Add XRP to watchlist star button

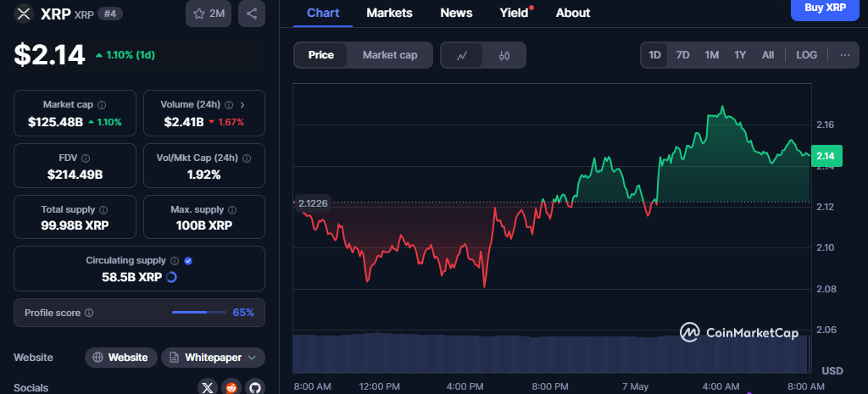(209, 14)
